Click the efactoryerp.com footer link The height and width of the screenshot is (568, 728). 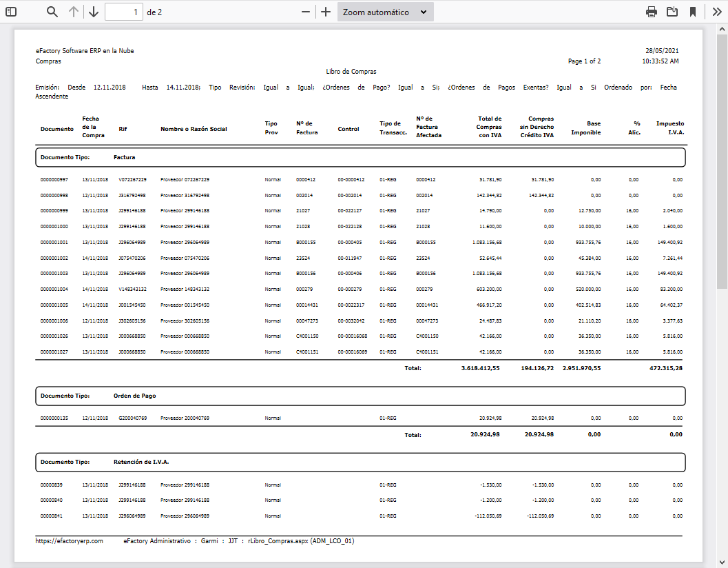[x=69, y=541]
